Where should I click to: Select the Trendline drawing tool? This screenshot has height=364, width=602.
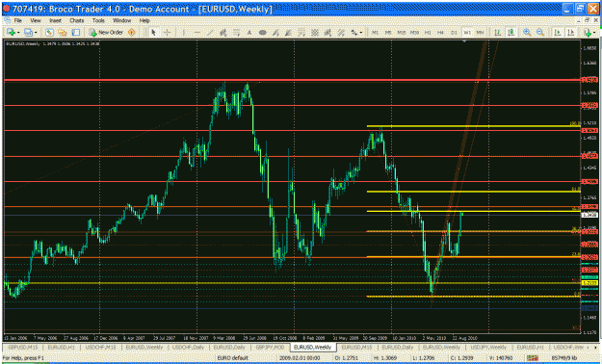pos(210,33)
